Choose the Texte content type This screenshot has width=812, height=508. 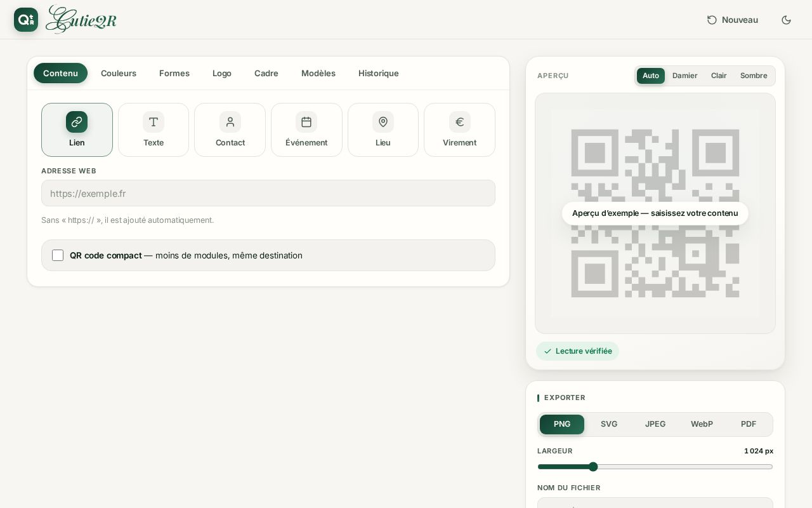[x=154, y=130]
